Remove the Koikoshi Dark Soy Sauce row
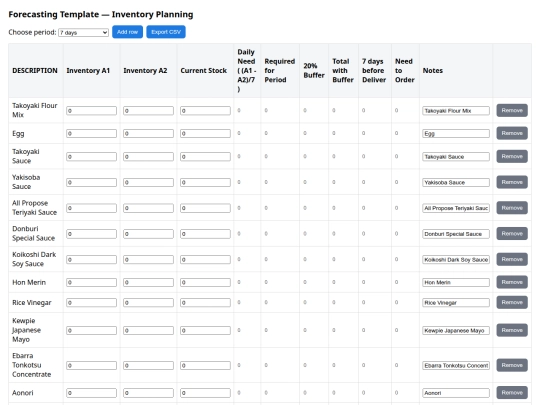Viewport: 540px width, 405px height. tap(512, 259)
